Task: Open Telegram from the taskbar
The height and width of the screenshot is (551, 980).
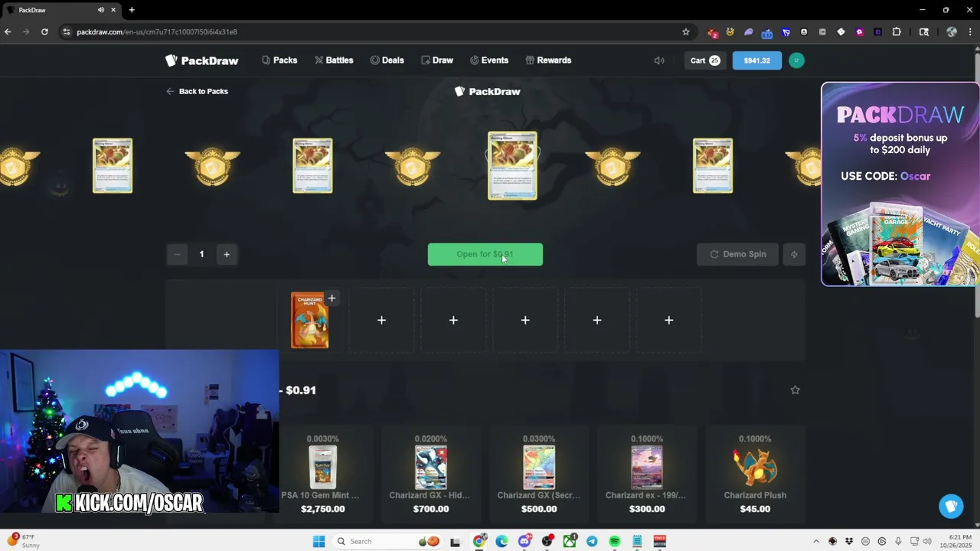Action: [592, 541]
